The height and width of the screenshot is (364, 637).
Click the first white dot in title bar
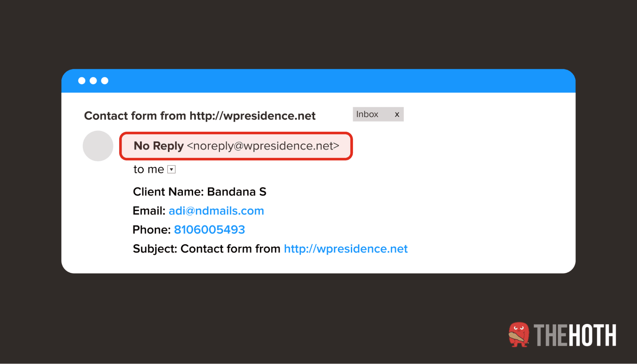coord(82,81)
